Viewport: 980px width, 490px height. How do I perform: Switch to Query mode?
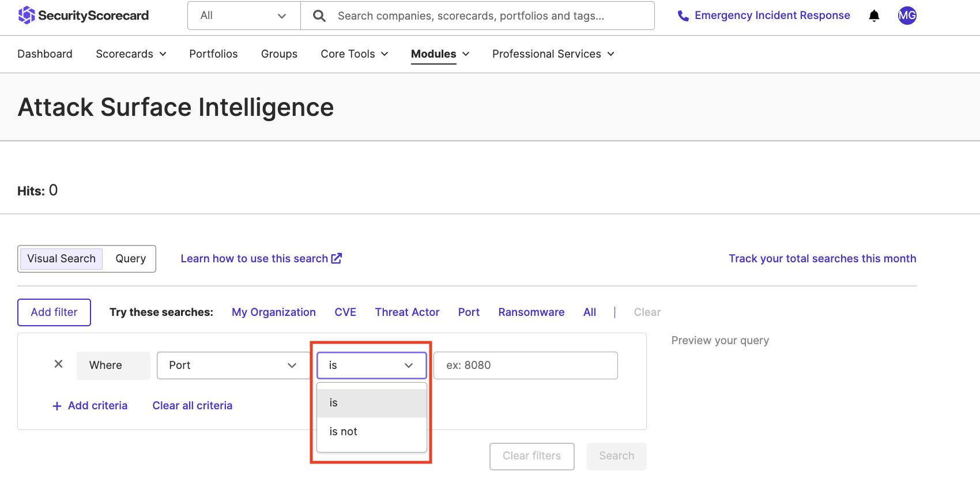pyautogui.click(x=130, y=259)
